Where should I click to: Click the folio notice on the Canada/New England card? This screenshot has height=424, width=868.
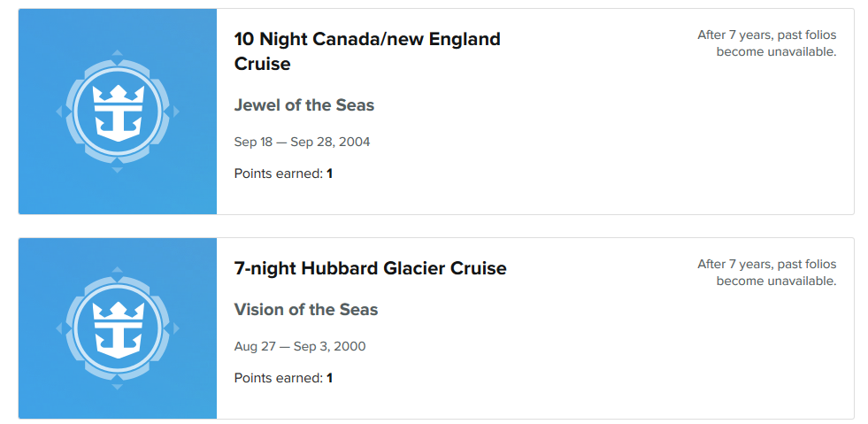(x=767, y=43)
